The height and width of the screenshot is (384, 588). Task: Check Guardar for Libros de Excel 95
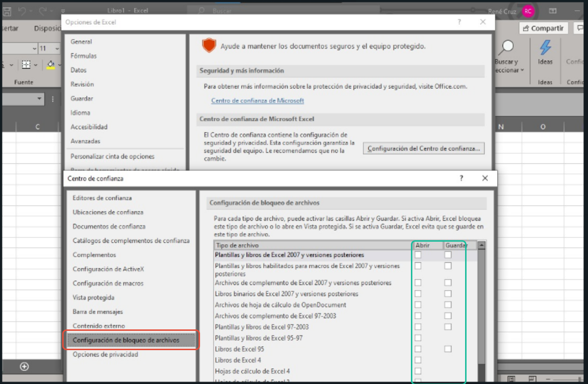448,349
